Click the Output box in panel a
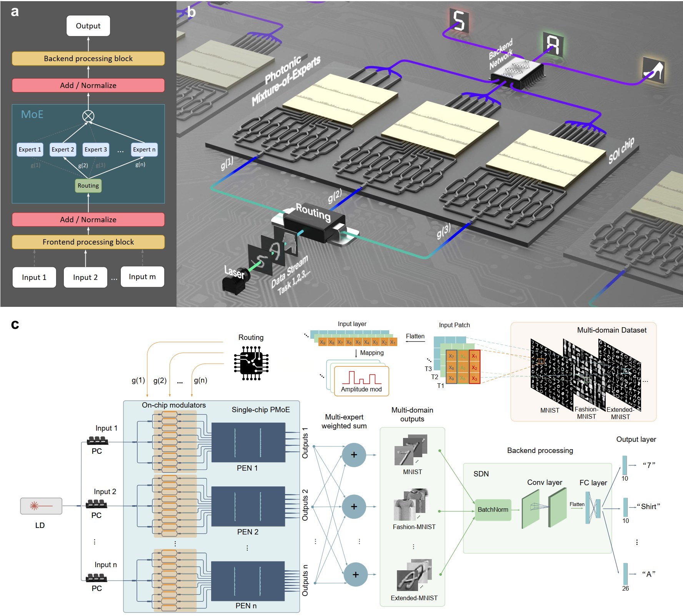The height and width of the screenshot is (616, 683). (x=88, y=26)
